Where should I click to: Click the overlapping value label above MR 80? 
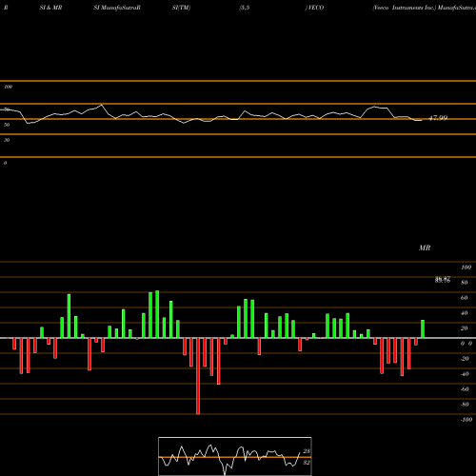pyautogui.click(x=443, y=280)
